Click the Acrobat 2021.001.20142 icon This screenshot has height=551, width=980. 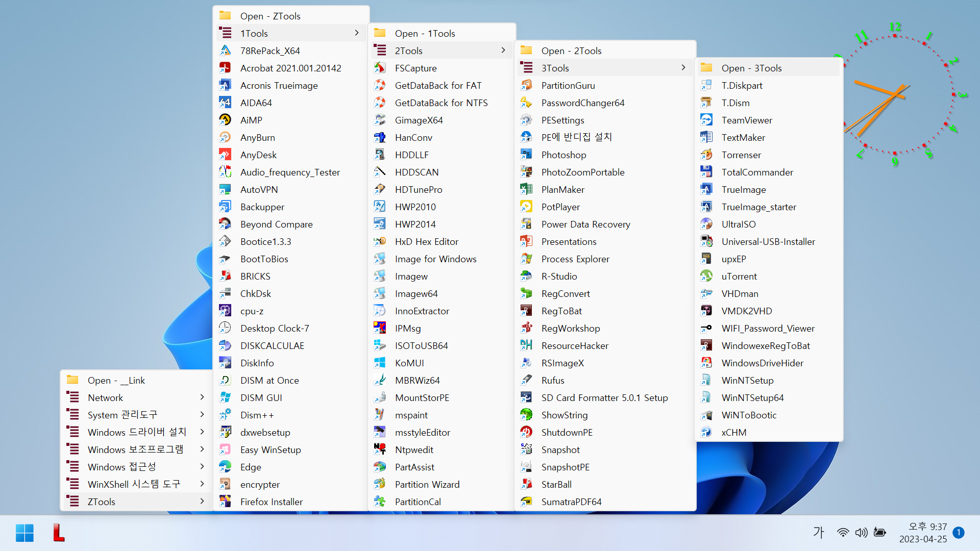[225, 68]
